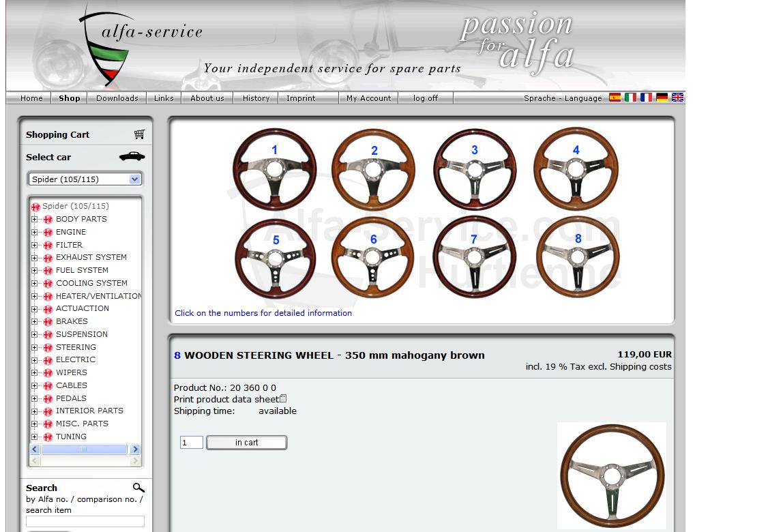The height and width of the screenshot is (532, 783).
Task: Click the log off link
Action: 425,98
